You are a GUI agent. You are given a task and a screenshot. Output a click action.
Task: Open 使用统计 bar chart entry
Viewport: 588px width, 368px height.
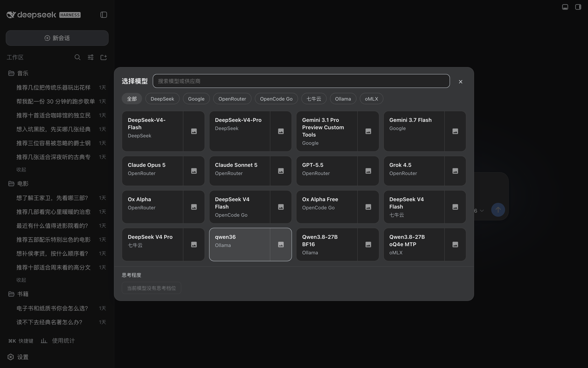58,341
